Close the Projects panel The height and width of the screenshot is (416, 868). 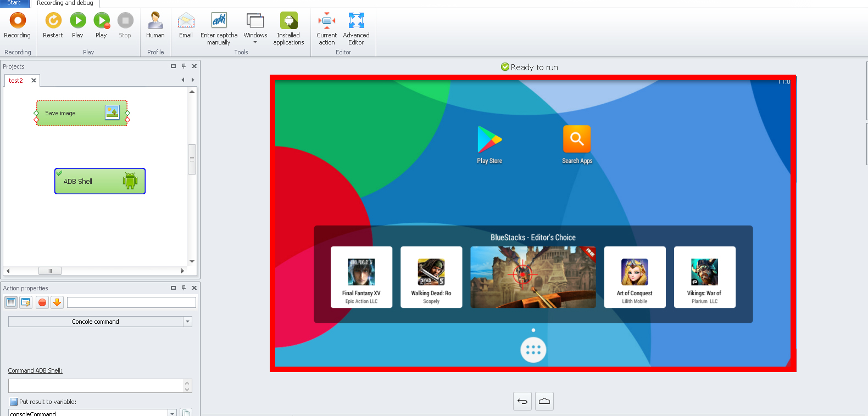pyautogui.click(x=194, y=66)
